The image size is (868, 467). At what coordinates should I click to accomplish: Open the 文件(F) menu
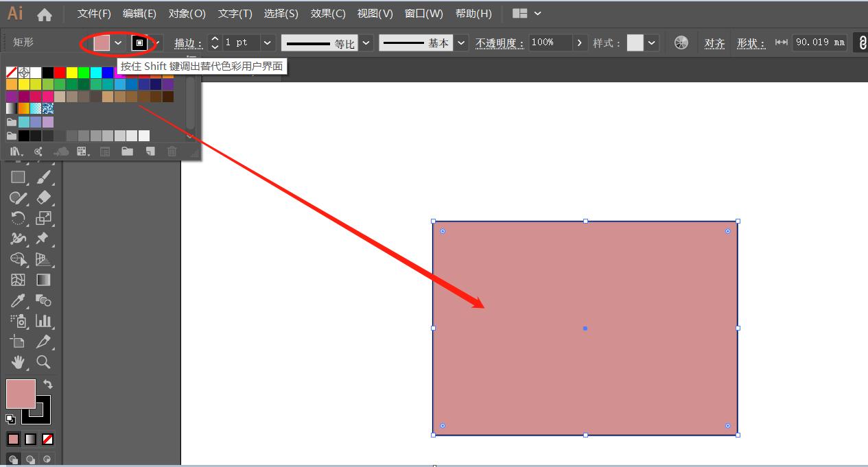[x=94, y=14]
